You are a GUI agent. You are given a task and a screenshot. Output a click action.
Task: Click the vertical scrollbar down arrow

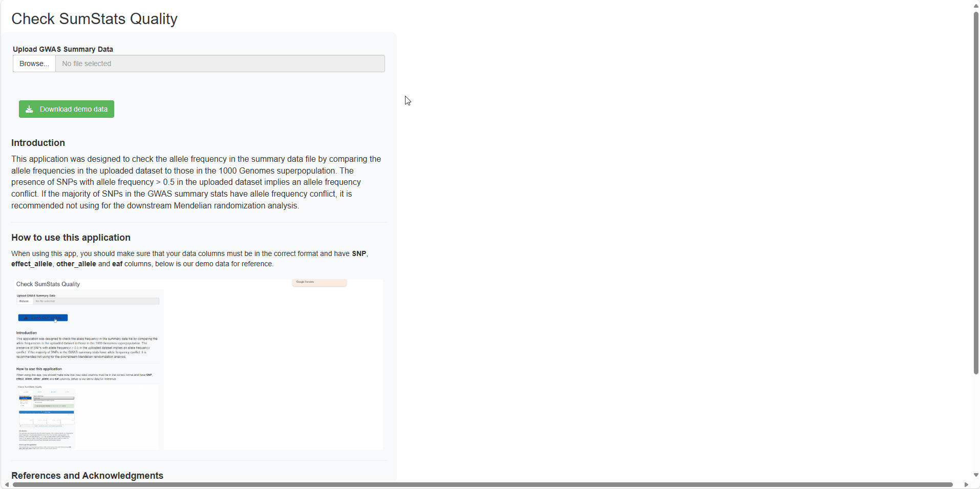[976, 475]
